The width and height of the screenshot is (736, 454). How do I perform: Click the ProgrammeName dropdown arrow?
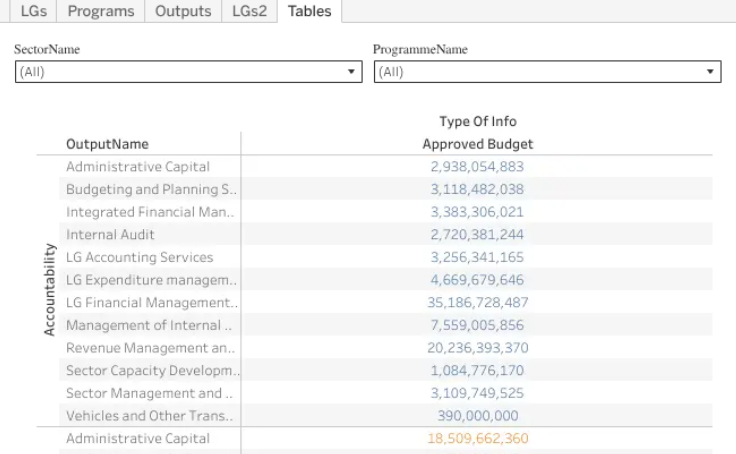[710, 72]
